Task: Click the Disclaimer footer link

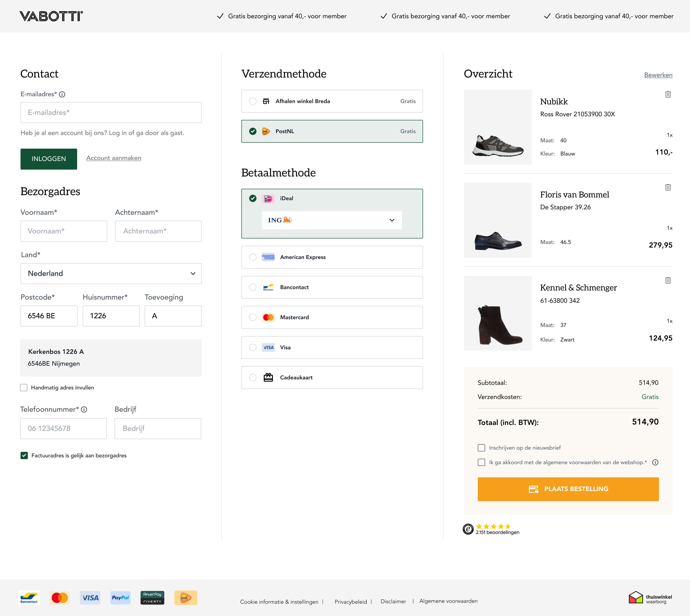Action: [393, 601]
